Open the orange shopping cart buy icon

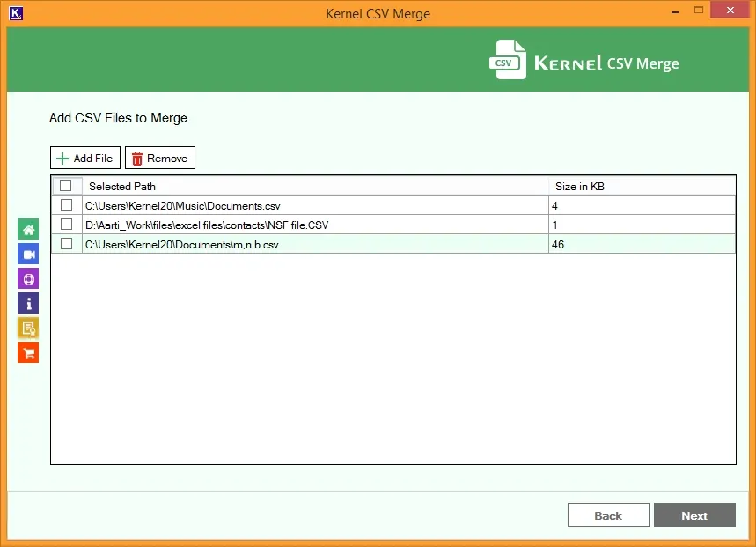point(28,352)
